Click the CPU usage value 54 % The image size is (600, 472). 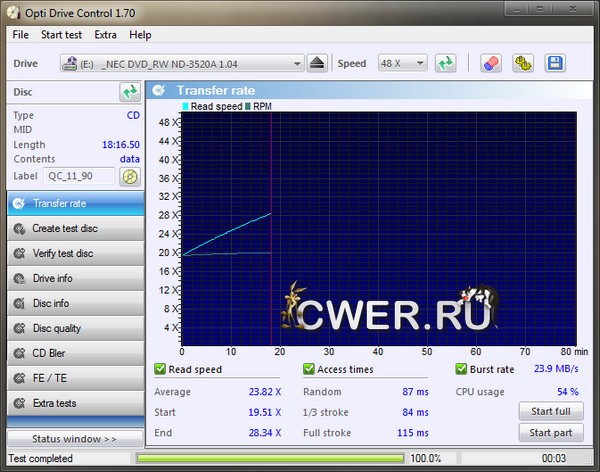(567, 392)
